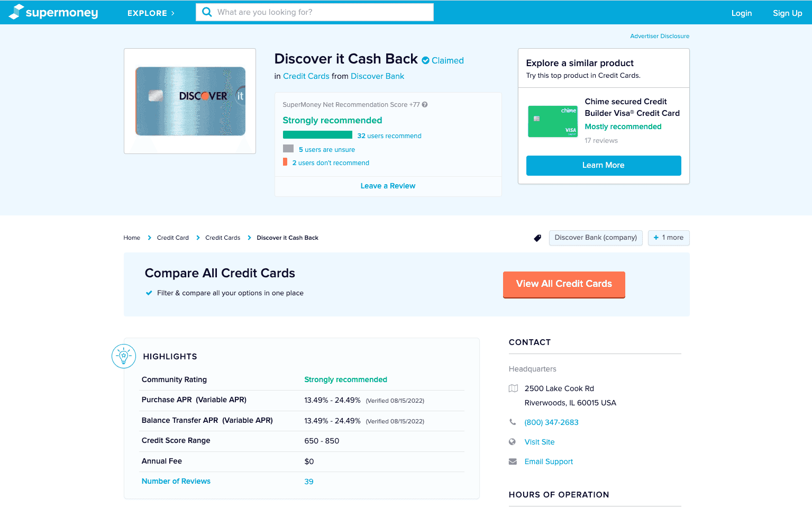
Task: Go to Credit Card breadcrumb
Action: [x=173, y=238]
